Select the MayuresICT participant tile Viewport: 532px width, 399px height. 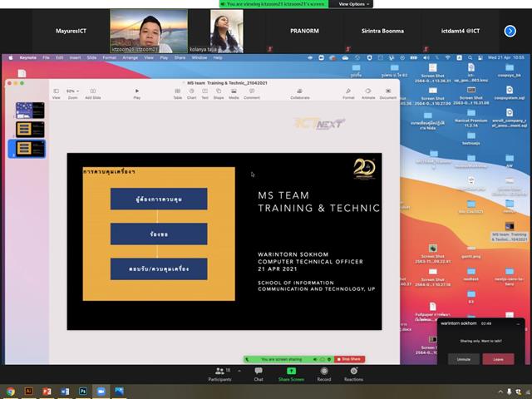click(71, 32)
